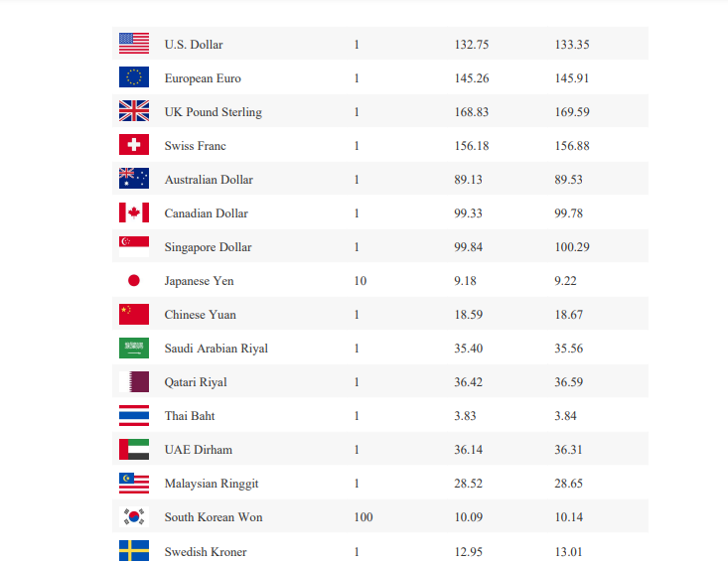Select the UK Union Jack flag
This screenshot has width=728, height=563.
(134, 111)
